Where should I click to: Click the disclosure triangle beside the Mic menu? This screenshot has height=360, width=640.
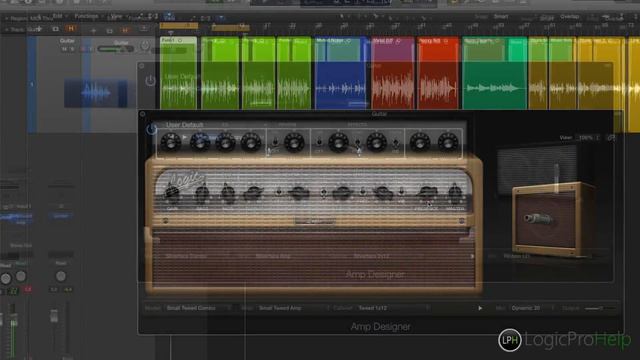(x=480, y=308)
